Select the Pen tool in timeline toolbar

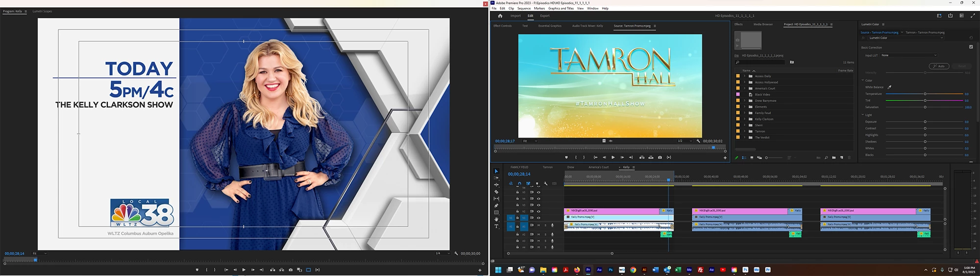(x=496, y=205)
